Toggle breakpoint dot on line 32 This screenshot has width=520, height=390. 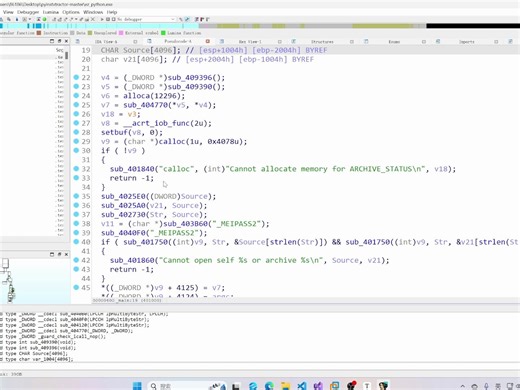[76, 169]
